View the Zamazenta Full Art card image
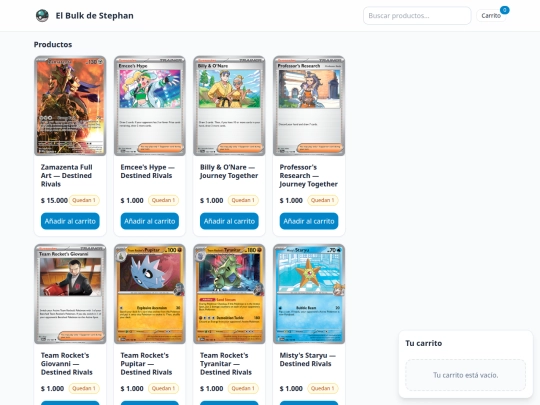This screenshot has height=405, width=540. (70, 106)
